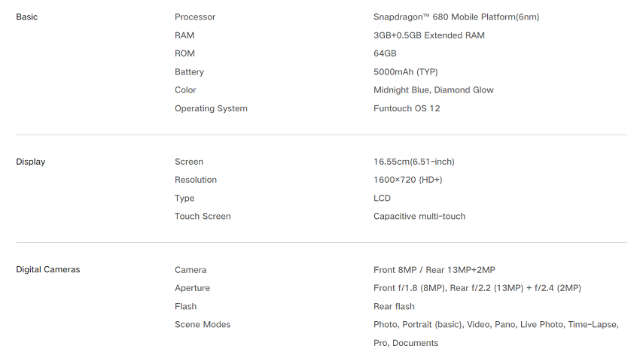Click the Battery label

(x=189, y=72)
